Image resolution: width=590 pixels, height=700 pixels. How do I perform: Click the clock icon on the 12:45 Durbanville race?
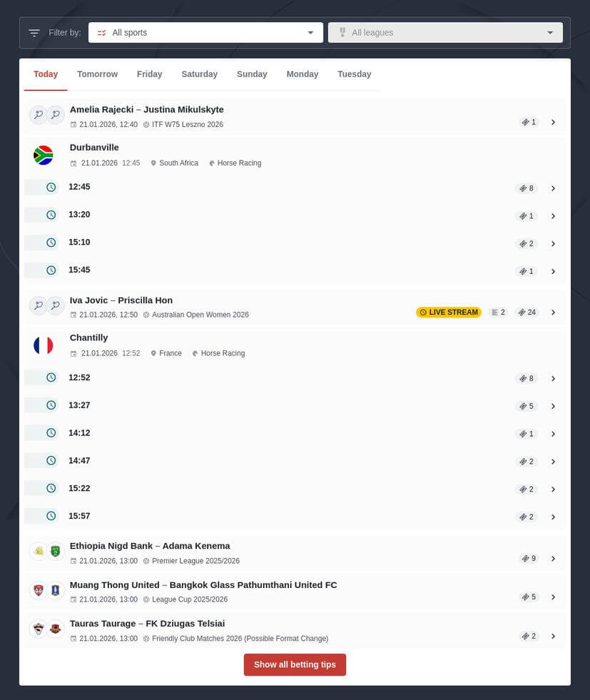tap(51, 187)
